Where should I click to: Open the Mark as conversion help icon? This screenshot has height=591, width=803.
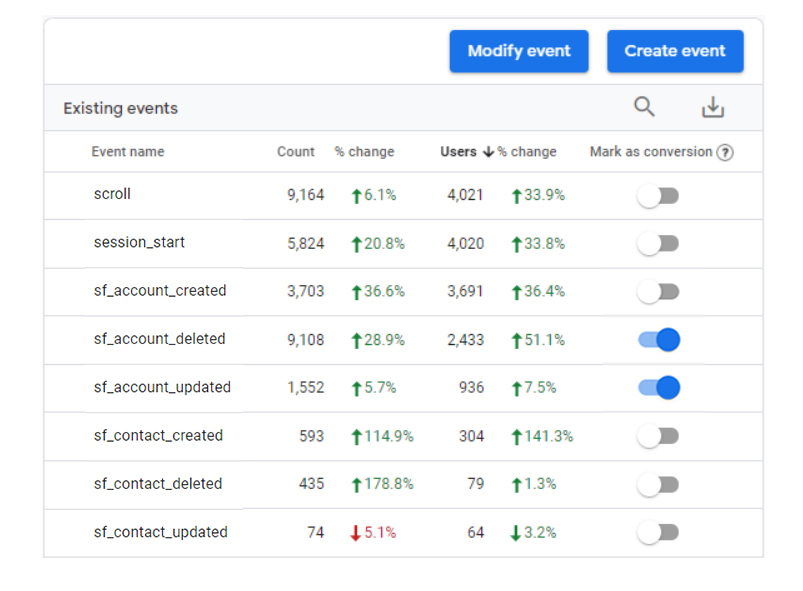click(x=725, y=153)
